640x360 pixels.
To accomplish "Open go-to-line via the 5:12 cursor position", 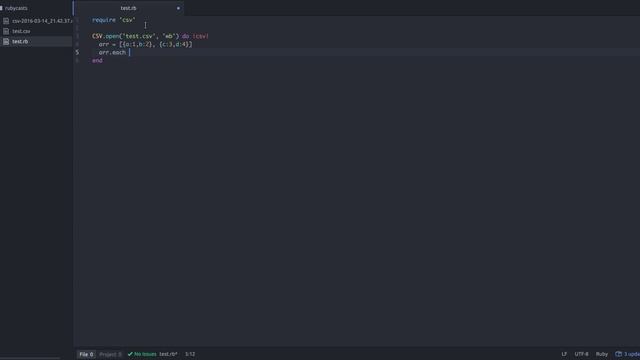I will pyautogui.click(x=190, y=354).
